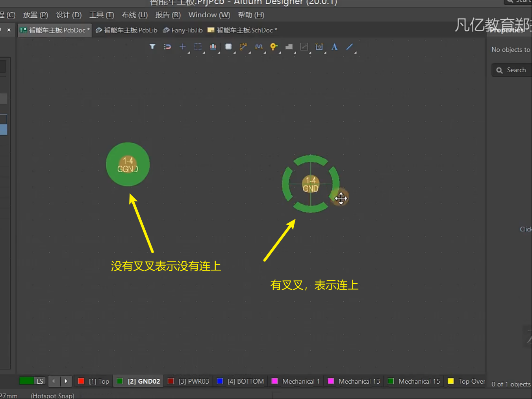
Task: Open the snap options magnet icon
Action: (167, 47)
